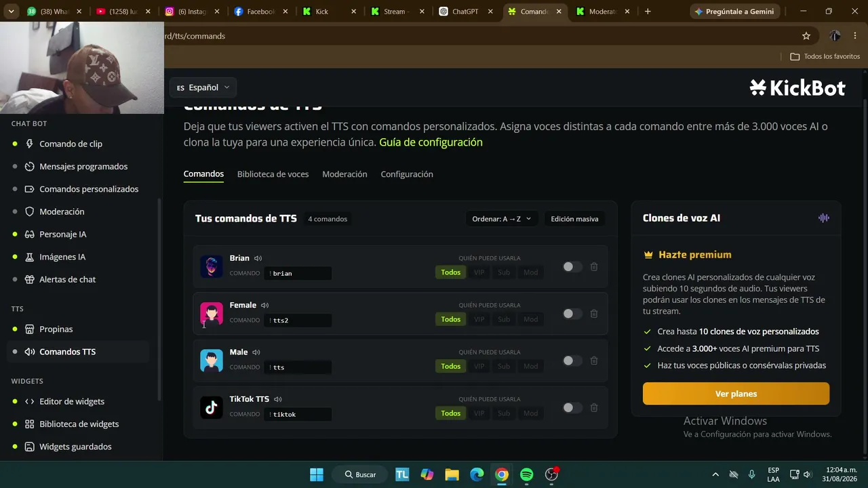Open a new browser tab
The width and height of the screenshot is (868, 488).
pos(648,12)
